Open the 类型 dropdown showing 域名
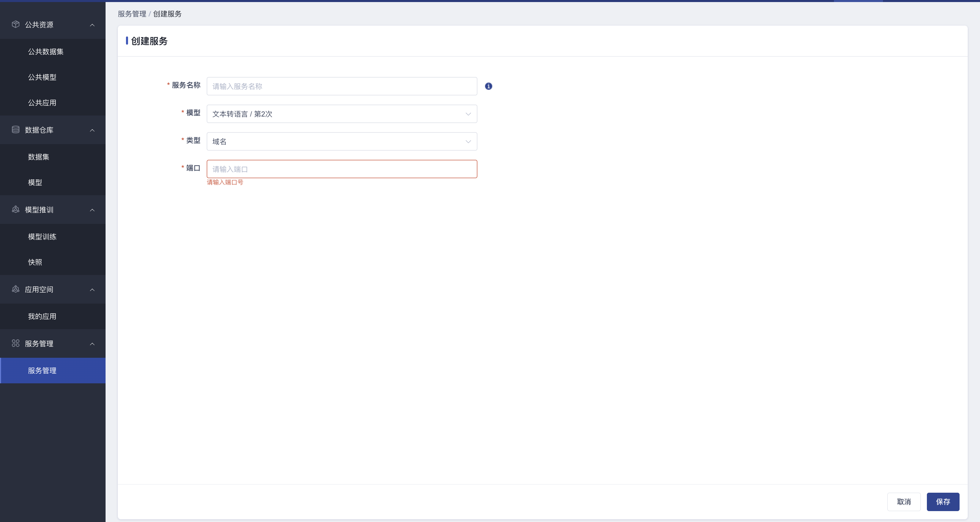980x522 pixels. (x=341, y=142)
